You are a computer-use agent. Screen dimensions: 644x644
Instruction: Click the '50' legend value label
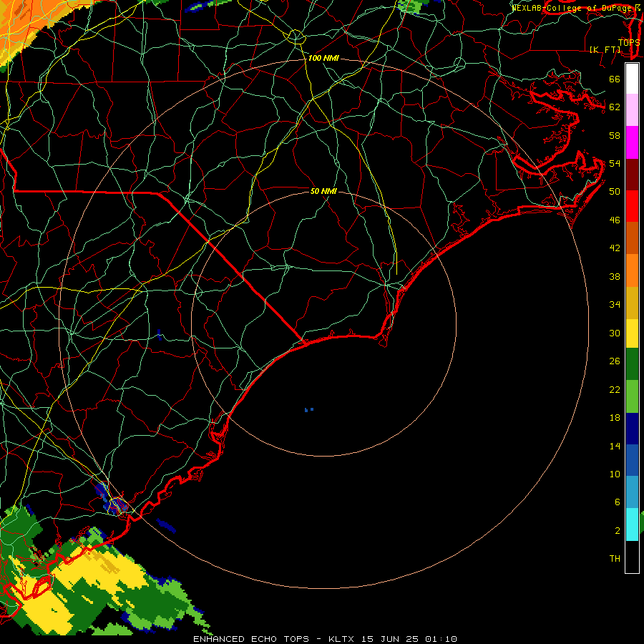[x=615, y=192]
